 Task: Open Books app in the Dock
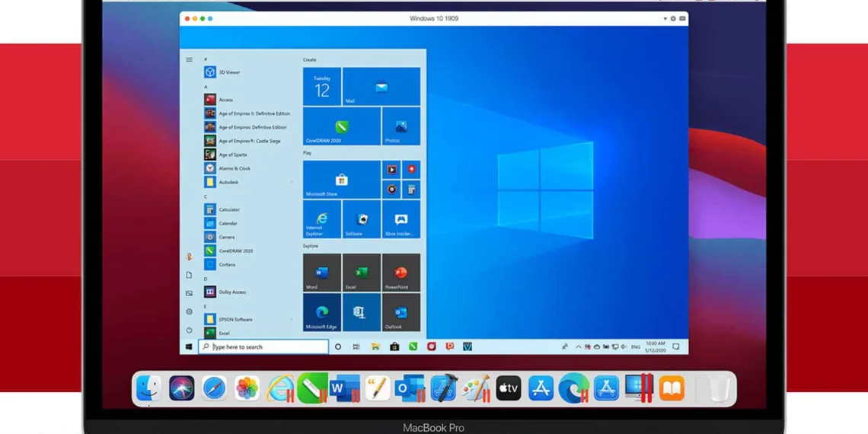(x=672, y=388)
